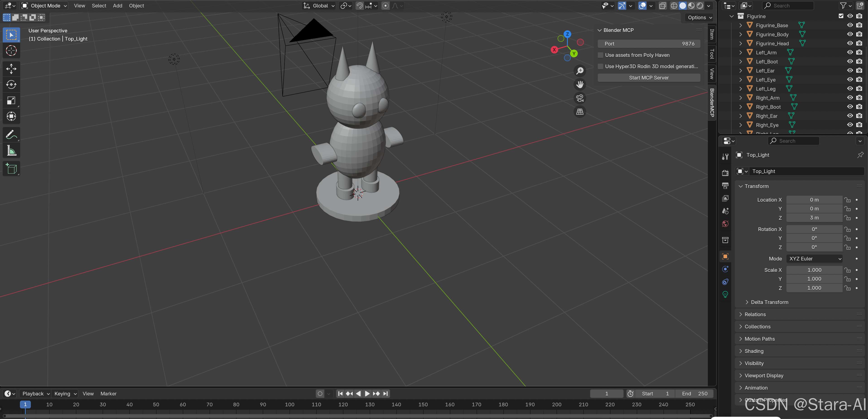Toggle Location X lock icon

click(847, 200)
